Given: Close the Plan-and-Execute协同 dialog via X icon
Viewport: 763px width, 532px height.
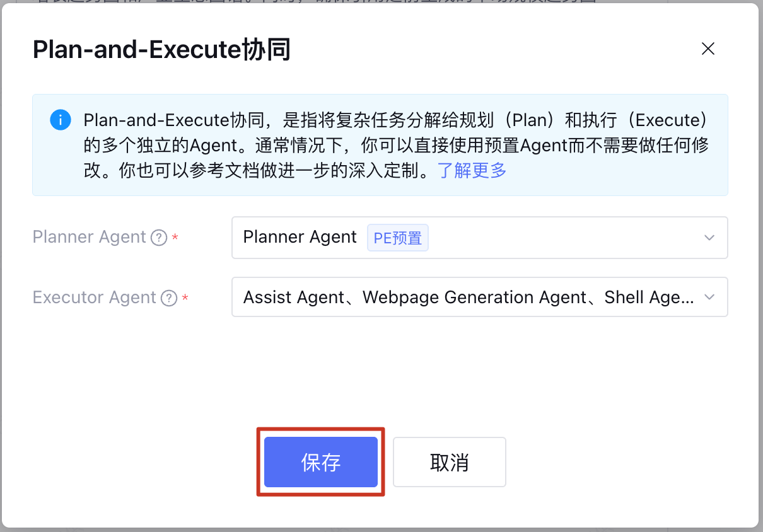Looking at the screenshot, I should [708, 49].
